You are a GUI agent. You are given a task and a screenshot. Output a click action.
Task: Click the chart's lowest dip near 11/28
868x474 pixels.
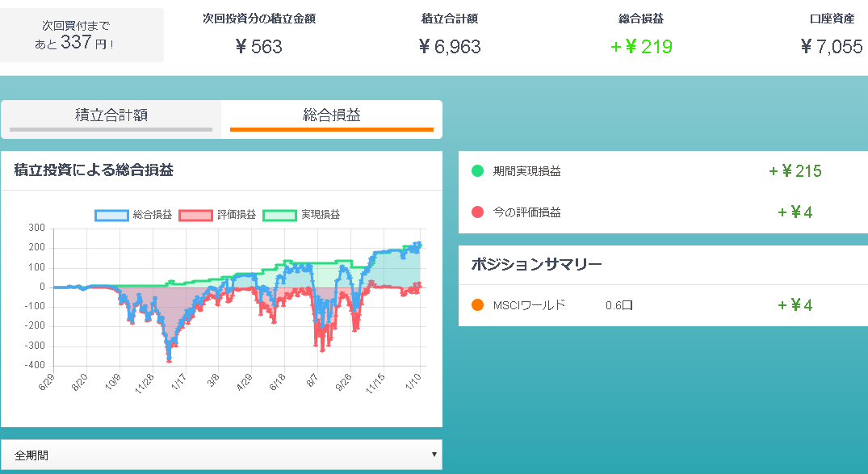pos(169,358)
